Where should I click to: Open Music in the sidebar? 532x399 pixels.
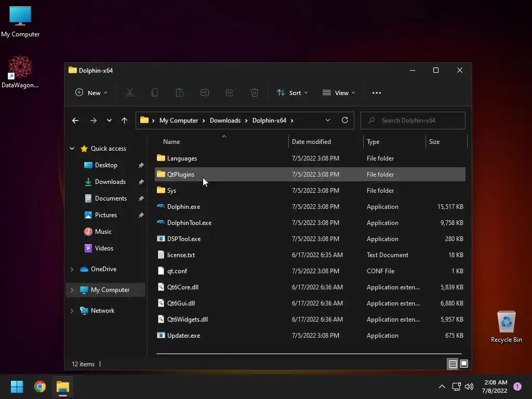pos(103,231)
